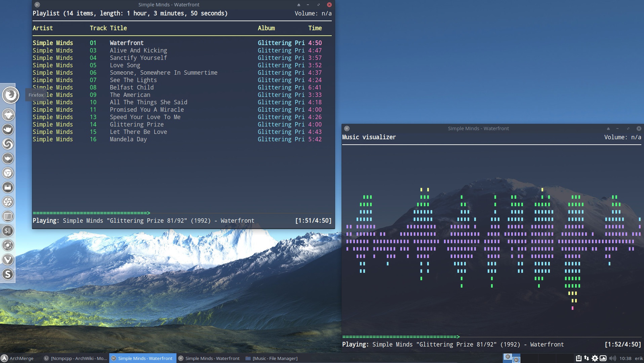644x363 pixels.
Task: Click the [1:52/4:50] elapsed time in visualizer
Action: pyautogui.click(x=623, y=344)
